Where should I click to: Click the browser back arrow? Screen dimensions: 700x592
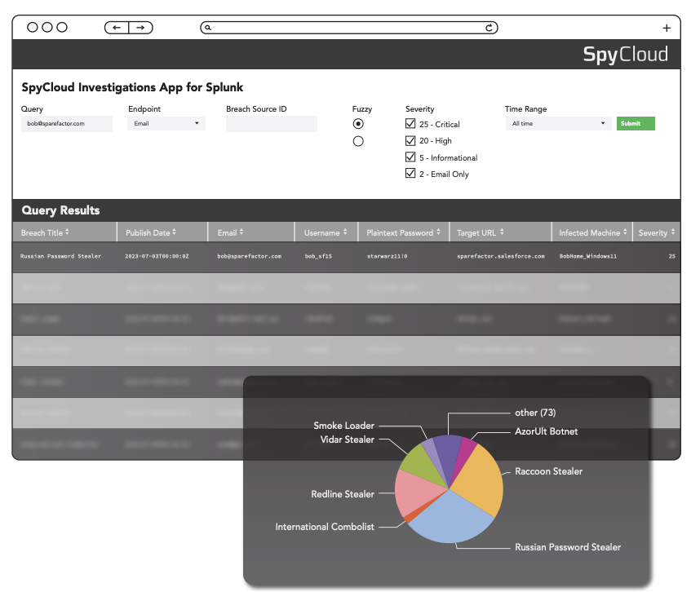pos(117,28)
